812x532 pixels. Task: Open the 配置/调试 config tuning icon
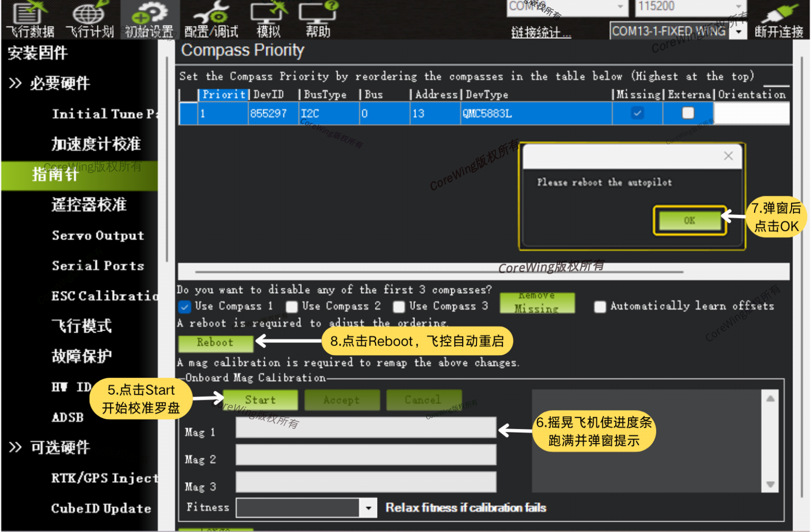(211, 19)
